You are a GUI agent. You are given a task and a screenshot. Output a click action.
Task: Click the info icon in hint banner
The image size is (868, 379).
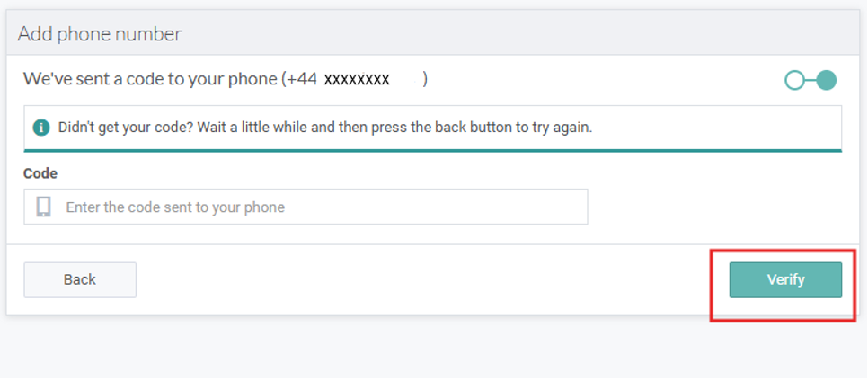40,128
